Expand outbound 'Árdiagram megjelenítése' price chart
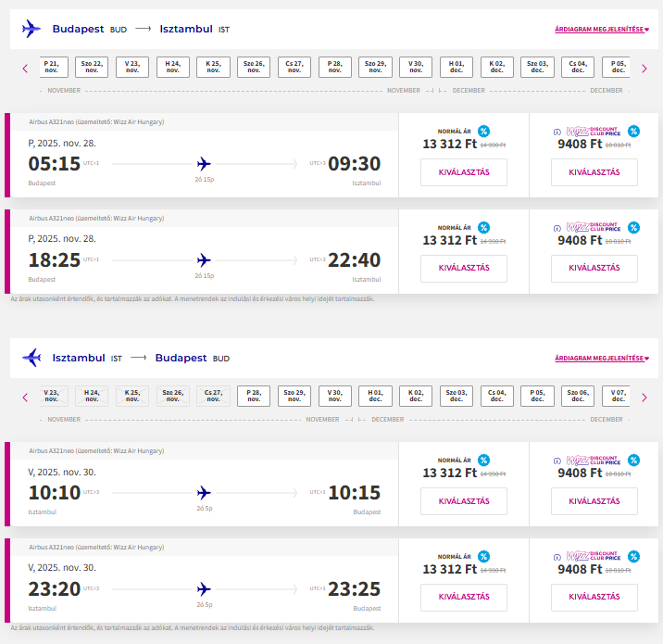 point(602,29)
